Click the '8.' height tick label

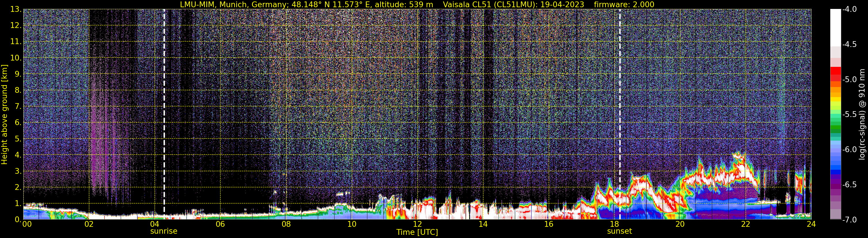(x=18, y=90)
